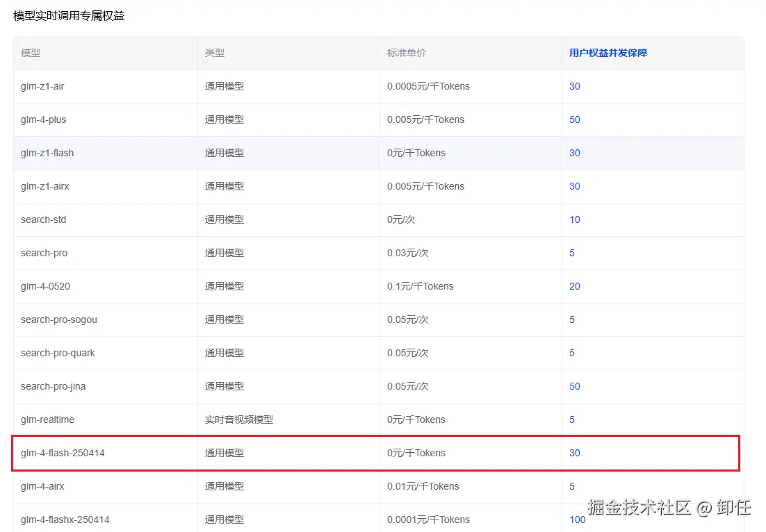The height and width of the screenshot is (532, 766).
Task: Click the glm-4-flash-250414 price 0元/千Tokens
Action: click(x=416, y=453)
